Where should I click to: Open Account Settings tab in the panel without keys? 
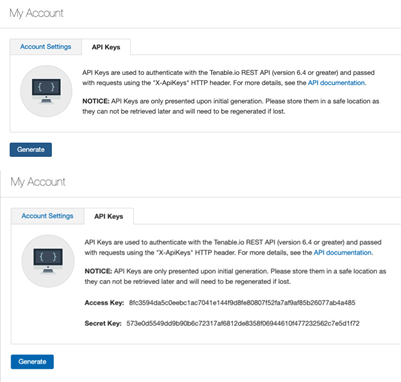pyautogui.click(x=46, y=47)
